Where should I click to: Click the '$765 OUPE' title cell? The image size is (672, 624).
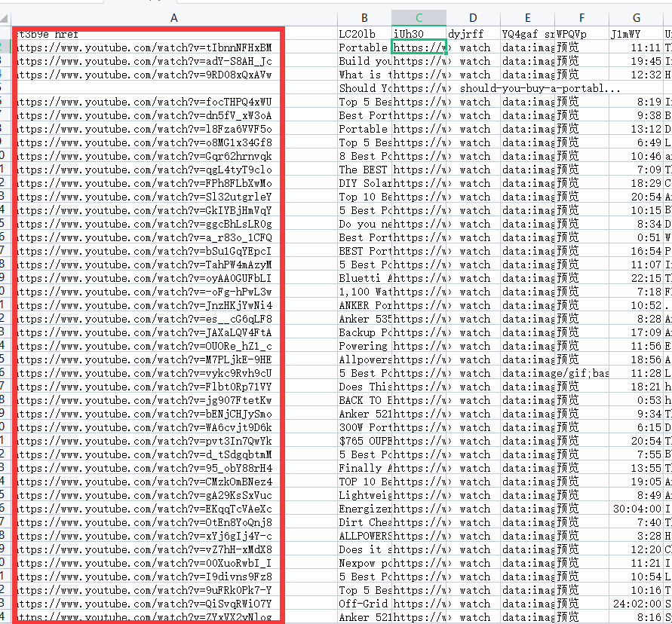tap(364, 441)
